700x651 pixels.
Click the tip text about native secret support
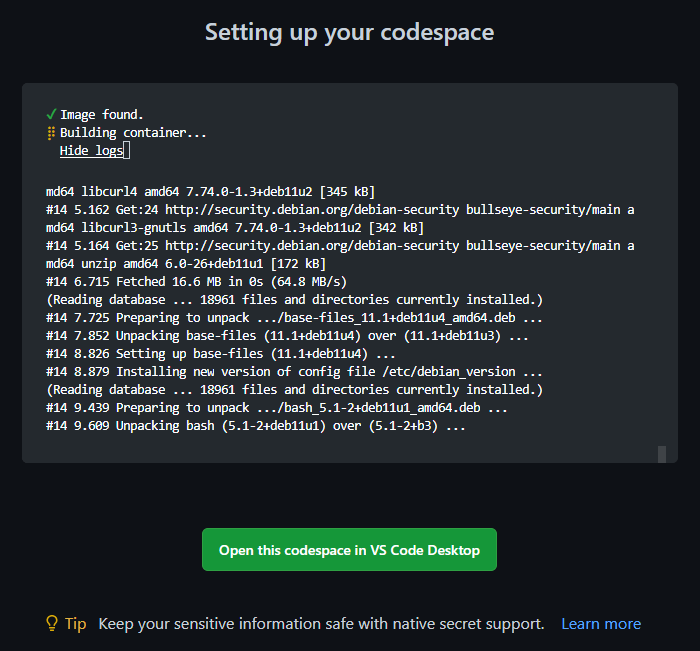[321, 623]
